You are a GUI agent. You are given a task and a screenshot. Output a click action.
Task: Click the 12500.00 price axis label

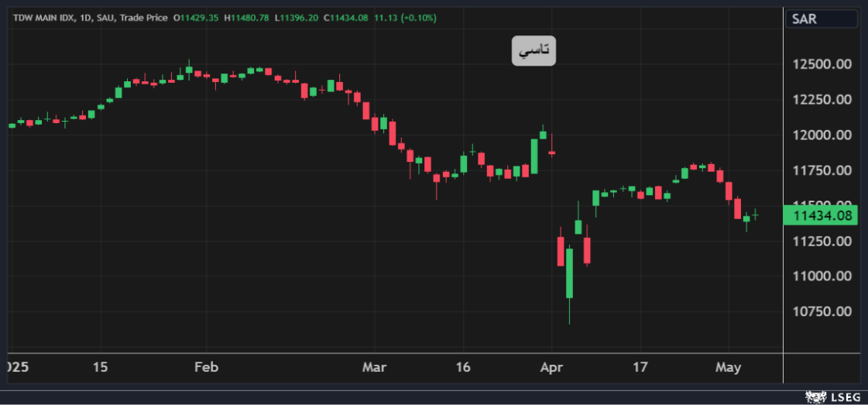822,63
